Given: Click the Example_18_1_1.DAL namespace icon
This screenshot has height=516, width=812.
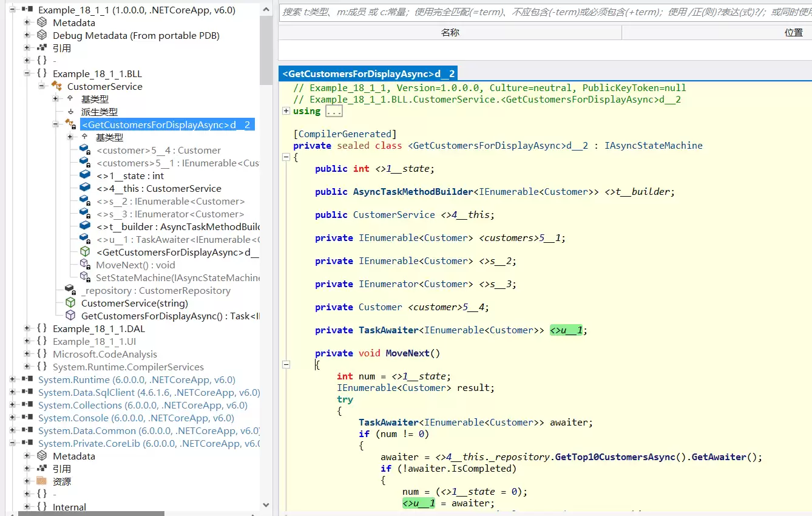Looking at the screenshot, I should pyautogui.click(x=42, y=328).
